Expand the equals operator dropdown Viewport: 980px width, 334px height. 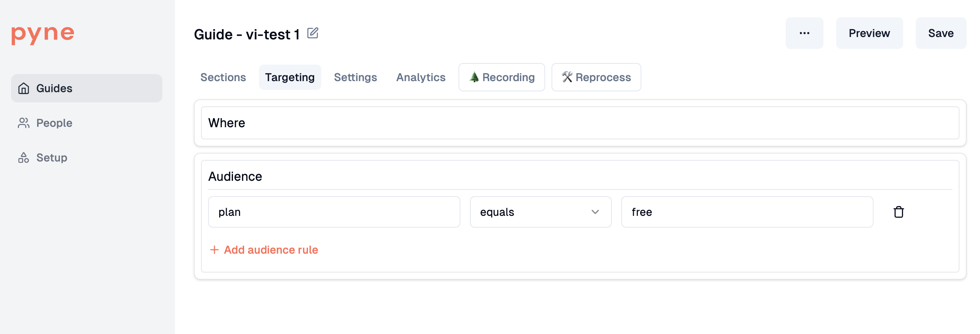540,212
